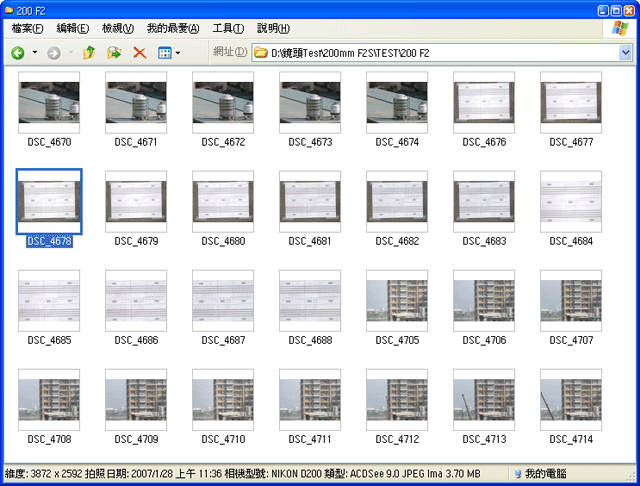Viewport: 640px width, 486px height.
Task: Select thumbnail DSC_4685
Action: coord(49,301)
